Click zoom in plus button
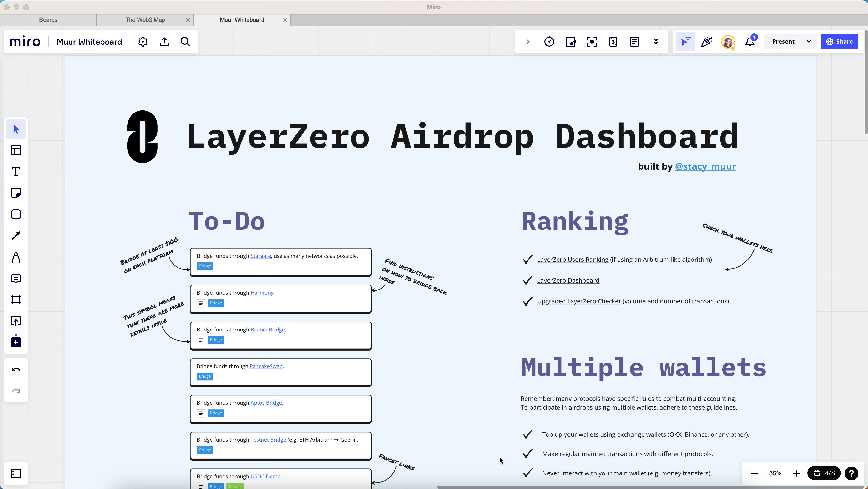 [797, 473]
